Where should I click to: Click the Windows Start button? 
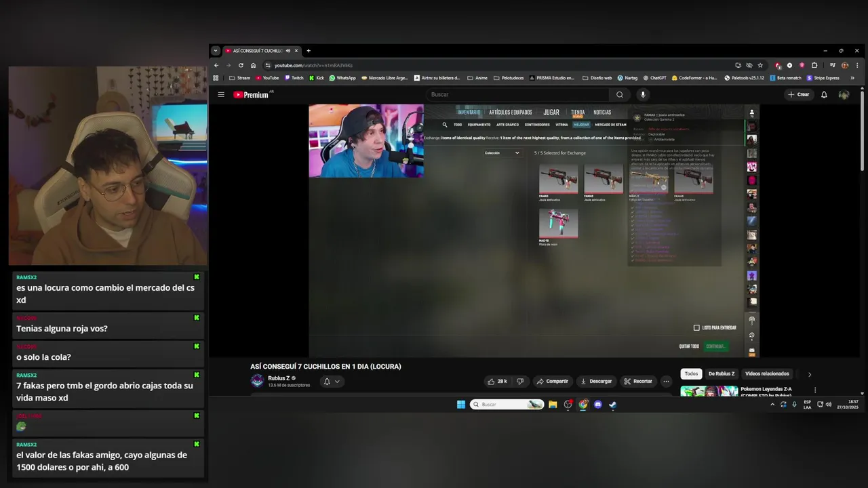point(461,405)
